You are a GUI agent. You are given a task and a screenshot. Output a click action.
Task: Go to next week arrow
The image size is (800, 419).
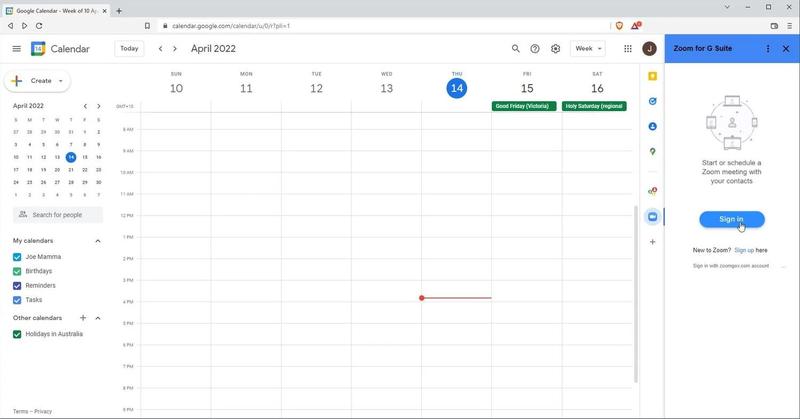174,48
